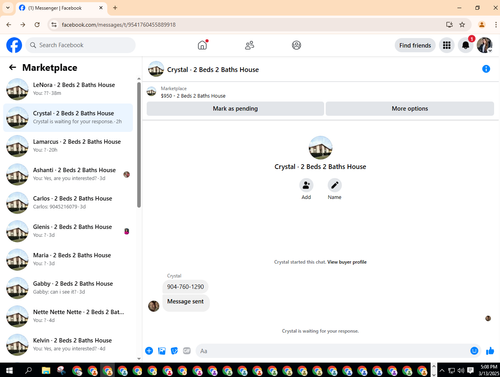This screenshot has width=500, height=377.
Task: Open Ashanti conversation
Action: point(68,174)
